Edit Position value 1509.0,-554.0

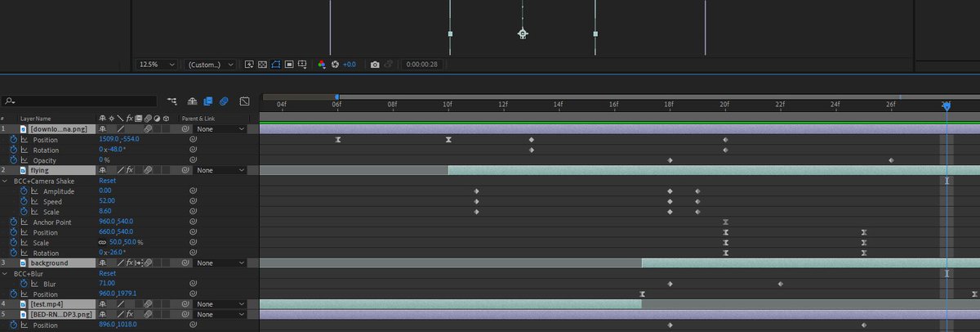point(119,140)
